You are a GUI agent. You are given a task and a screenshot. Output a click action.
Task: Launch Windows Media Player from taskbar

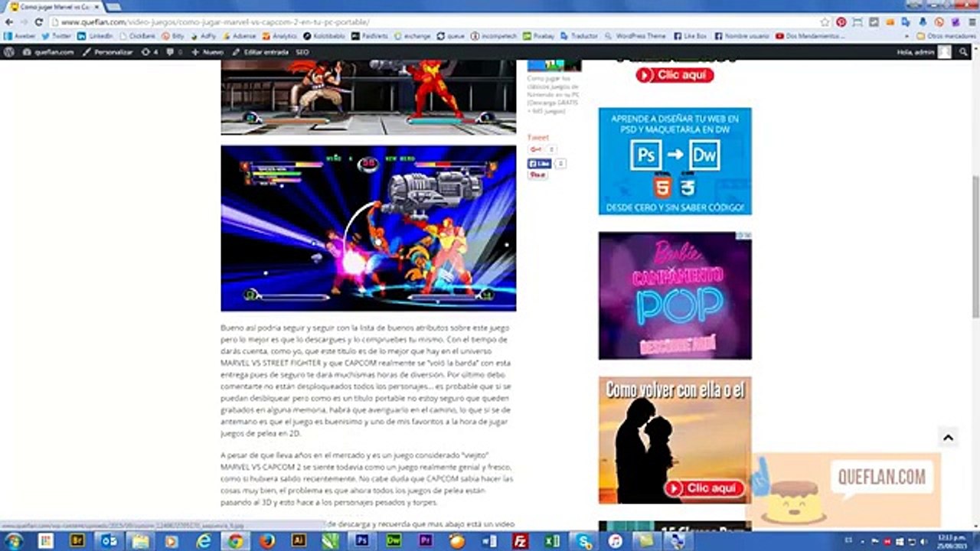171,541
